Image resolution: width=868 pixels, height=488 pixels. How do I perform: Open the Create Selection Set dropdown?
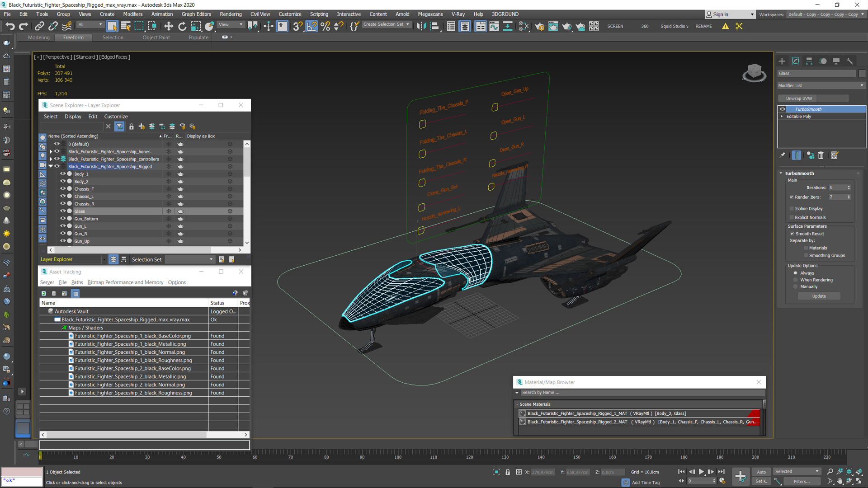387,24
